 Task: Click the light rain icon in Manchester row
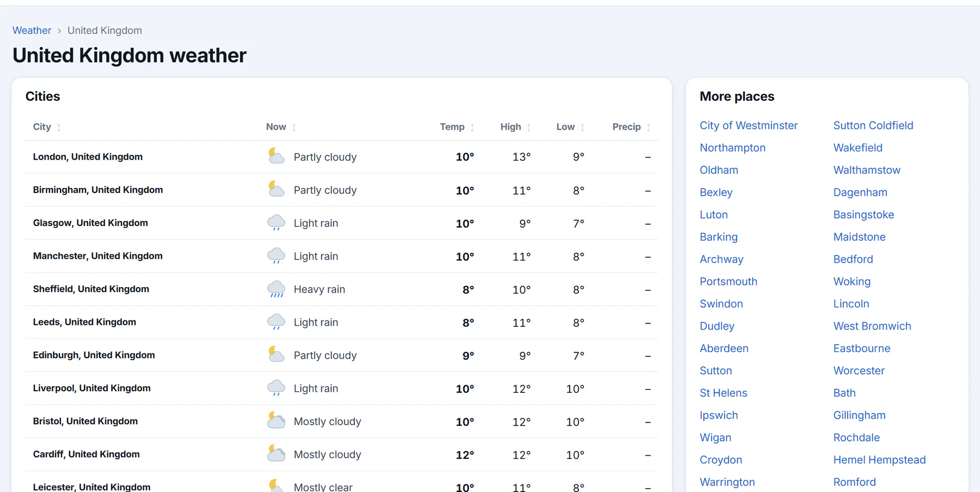pos(276,256)
